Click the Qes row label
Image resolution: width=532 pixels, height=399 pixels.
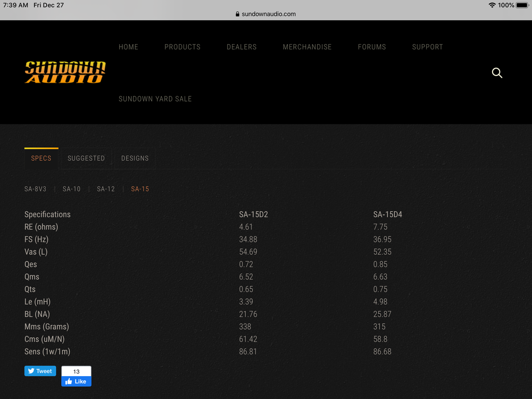(30, 264)
